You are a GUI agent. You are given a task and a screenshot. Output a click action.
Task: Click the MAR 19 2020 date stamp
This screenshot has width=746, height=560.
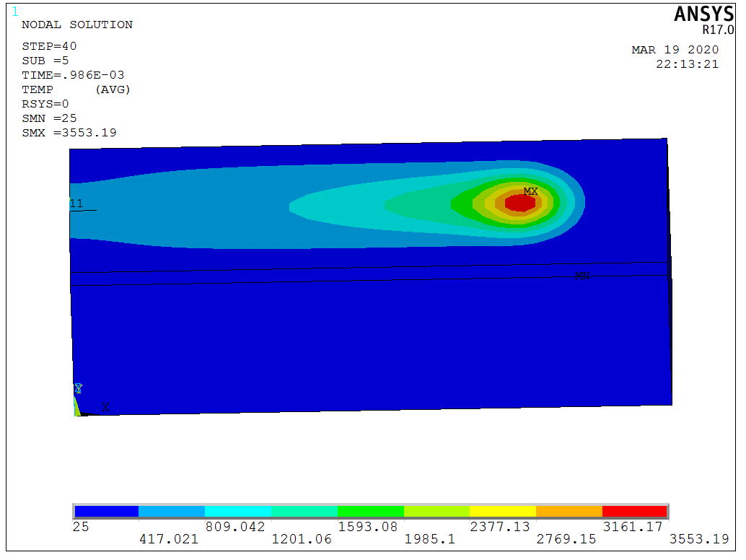(x=675, y=50)
